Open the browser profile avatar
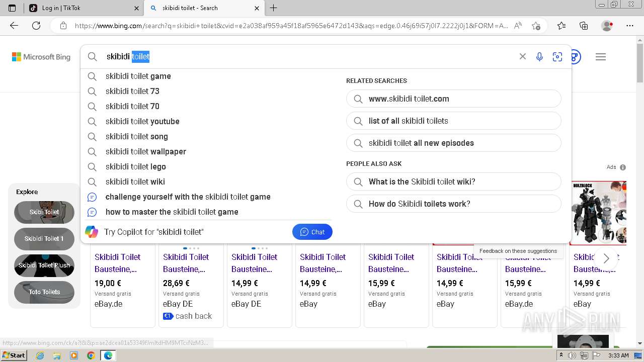 [x=607, y=26]
